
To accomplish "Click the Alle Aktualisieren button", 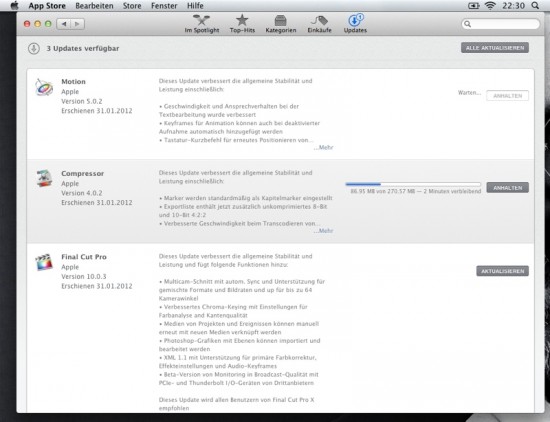I will (495, 48).
